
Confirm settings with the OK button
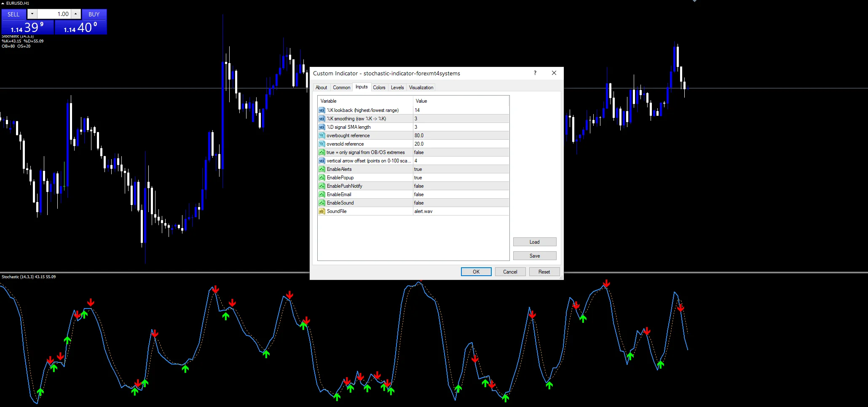point(476,272)
